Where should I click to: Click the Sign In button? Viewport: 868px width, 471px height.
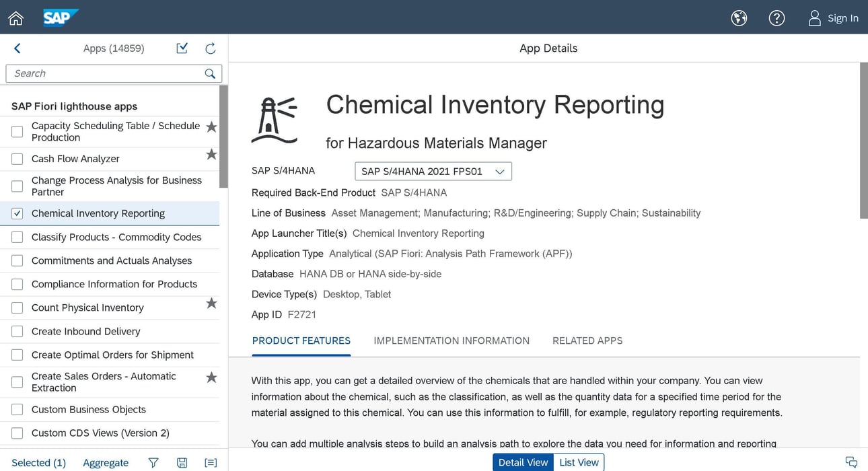833,18
